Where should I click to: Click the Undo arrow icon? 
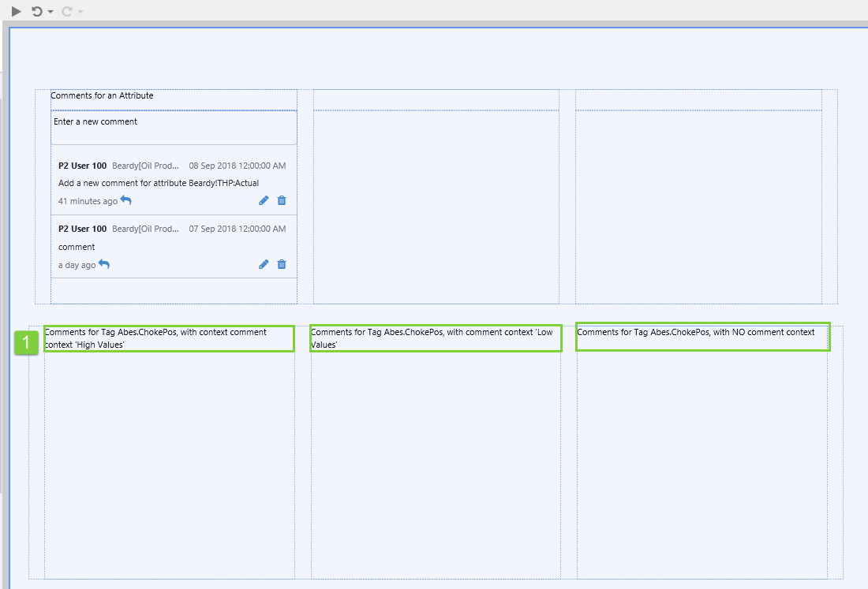click(x=36, y=11)
